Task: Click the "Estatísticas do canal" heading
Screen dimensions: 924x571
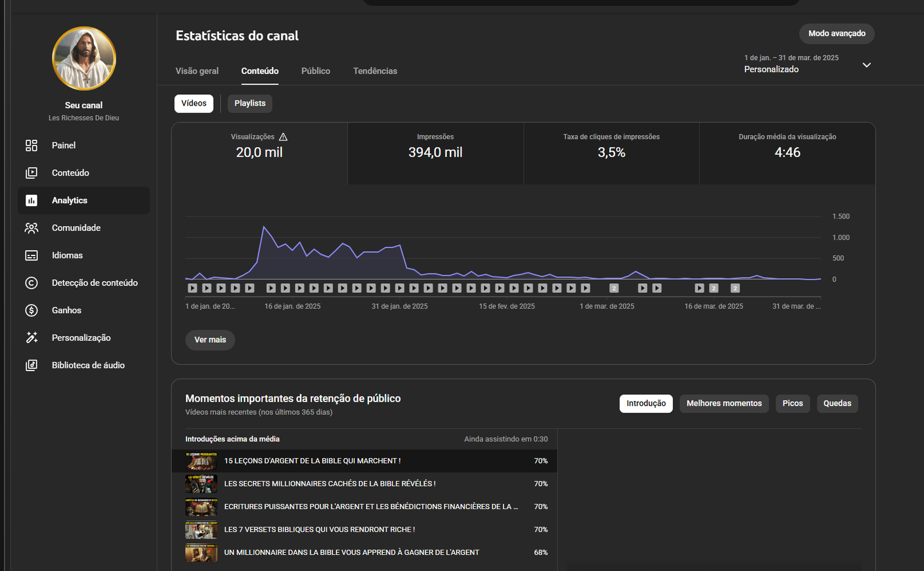Action: click(237, 36)
